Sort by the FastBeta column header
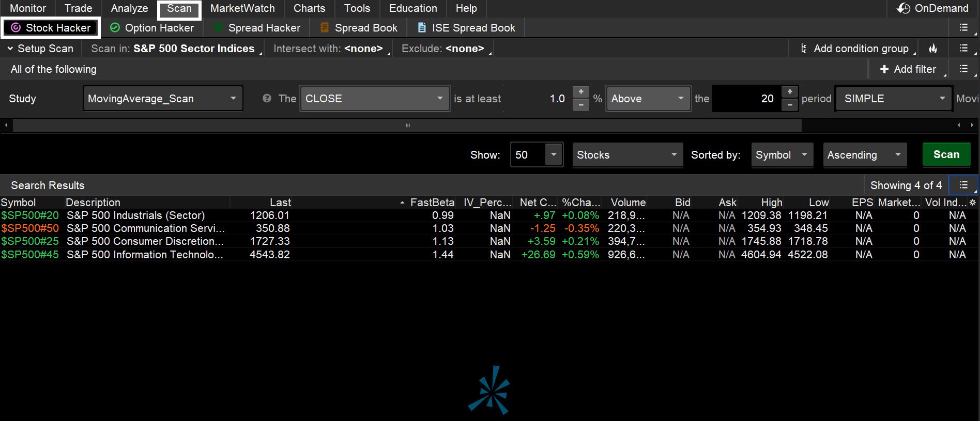980x421 pixels. click(432, 202)
